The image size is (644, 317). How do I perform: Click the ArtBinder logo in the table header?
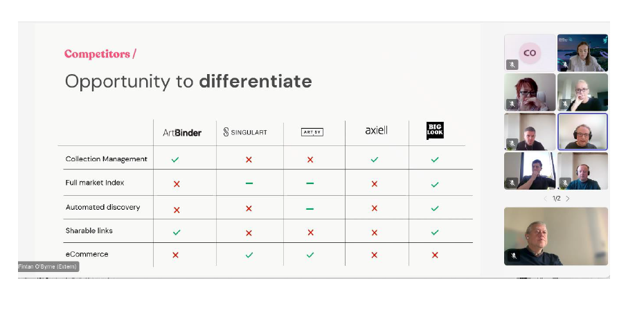(x=182, y=132)
